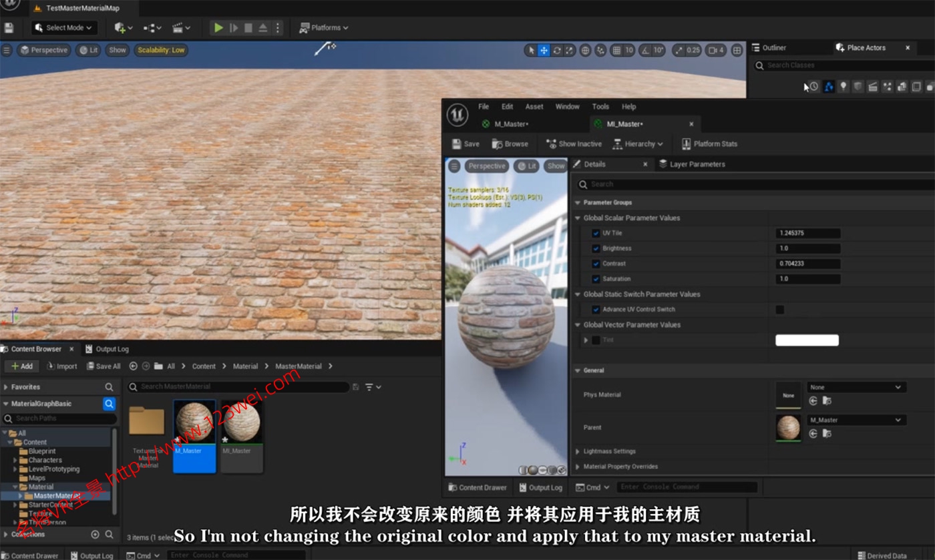
Task: Open the Window menu in material editor
Action: pos(567,106)
